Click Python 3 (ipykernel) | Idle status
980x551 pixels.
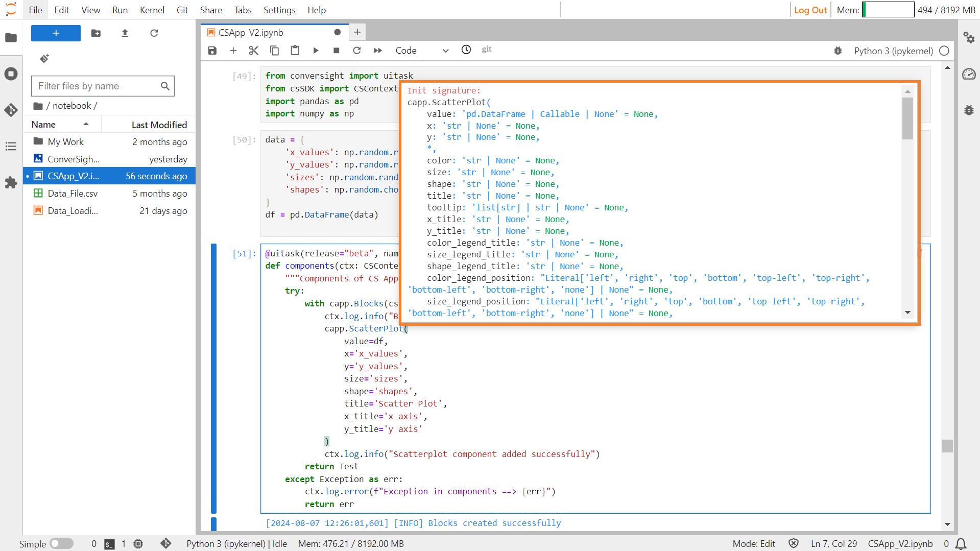237,544
